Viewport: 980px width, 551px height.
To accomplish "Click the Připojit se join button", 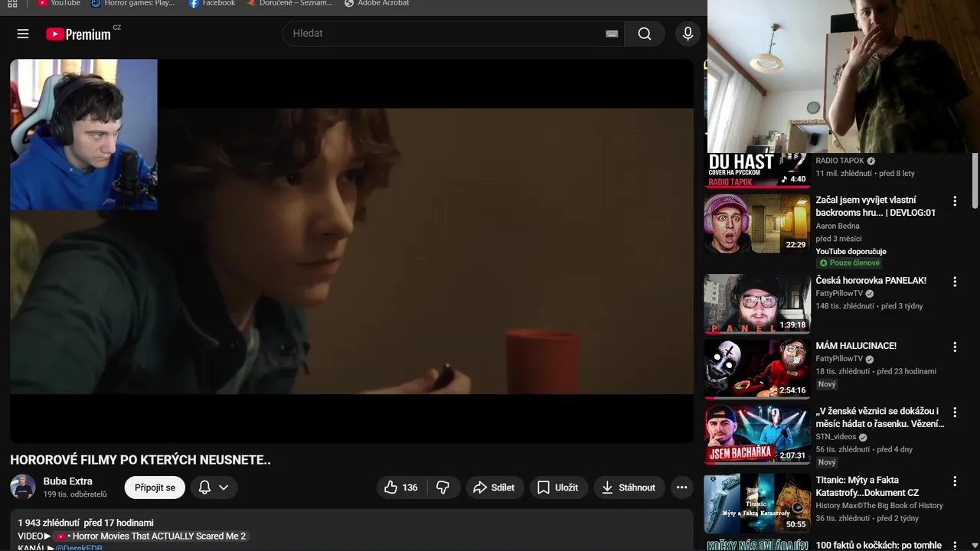I will coord(155,487).
